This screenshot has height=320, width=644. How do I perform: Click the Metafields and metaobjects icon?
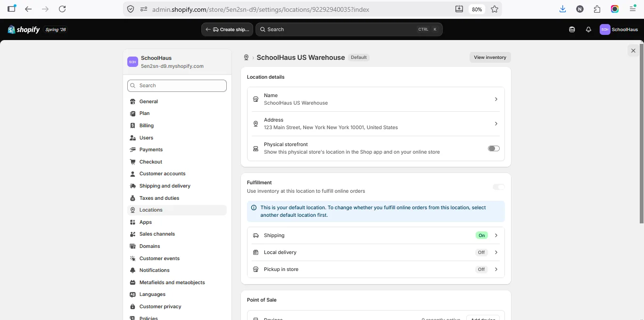point(133,282)
